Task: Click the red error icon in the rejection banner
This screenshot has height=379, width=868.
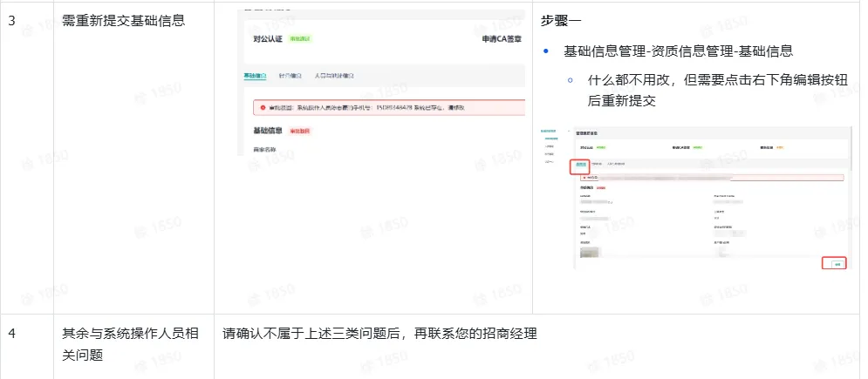Action: pyautogui.click(x=263, y=108)
